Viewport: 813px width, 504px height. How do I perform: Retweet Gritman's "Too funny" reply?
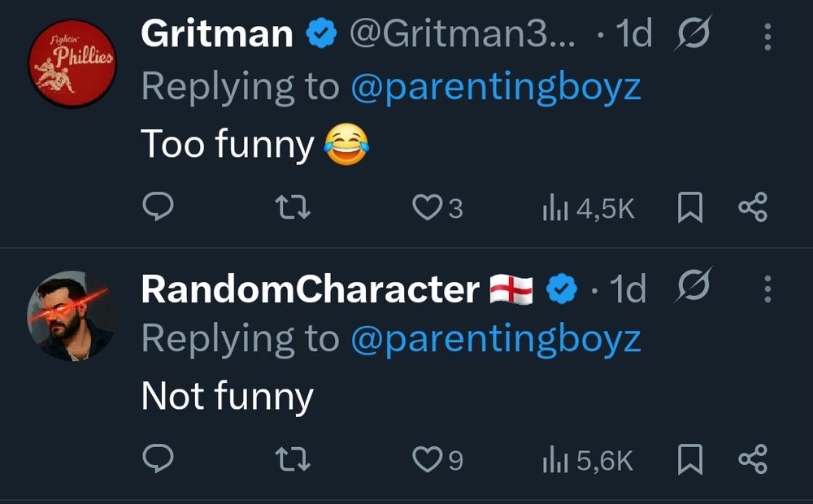pyautogui.click(x=293, y=208)
